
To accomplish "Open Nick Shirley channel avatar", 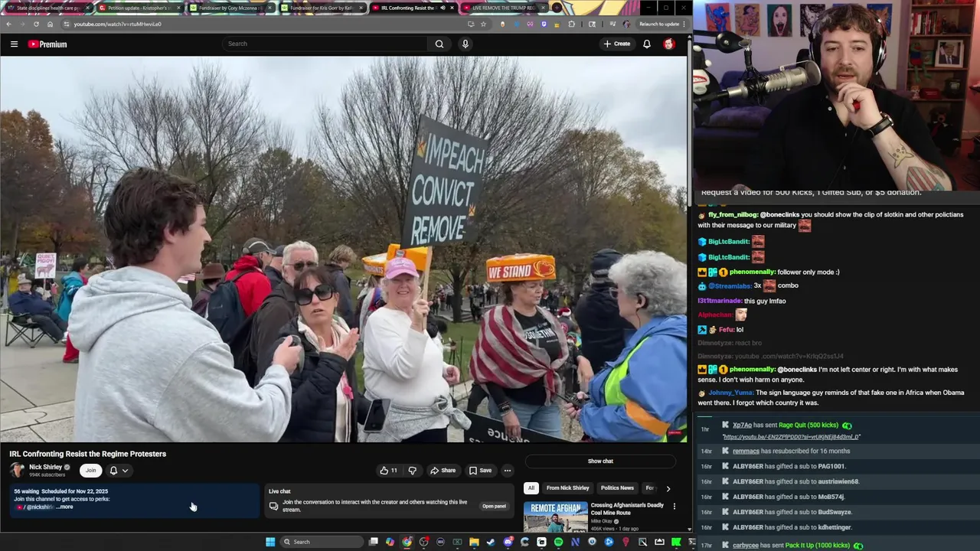I will click(17, 470).
